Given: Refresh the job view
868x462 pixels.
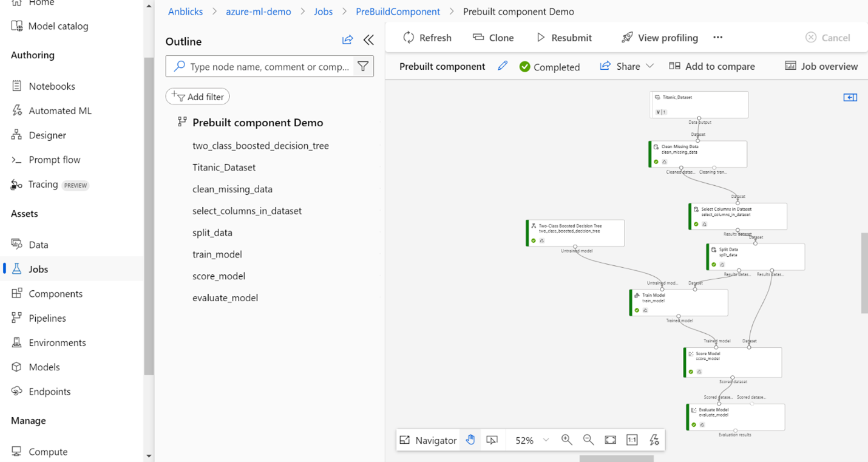Looking at the screenshot, I should (427, 38).
